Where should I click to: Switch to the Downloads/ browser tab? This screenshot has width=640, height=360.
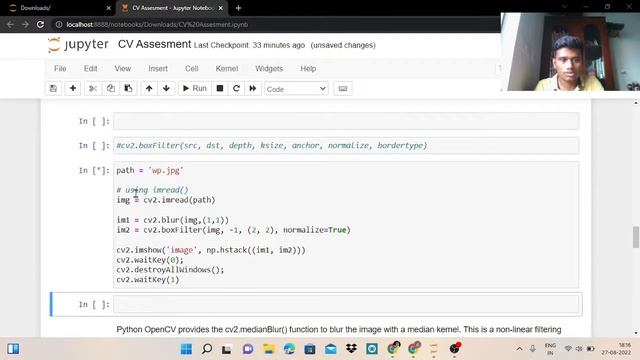pos(59,8)
